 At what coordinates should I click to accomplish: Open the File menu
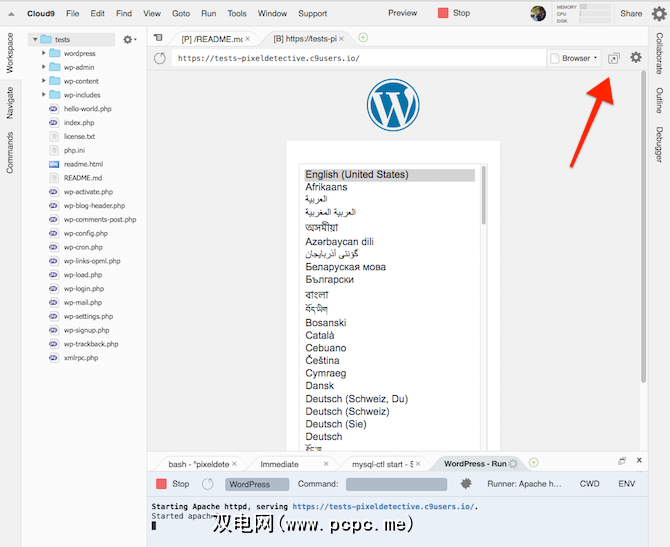(73, 13)
